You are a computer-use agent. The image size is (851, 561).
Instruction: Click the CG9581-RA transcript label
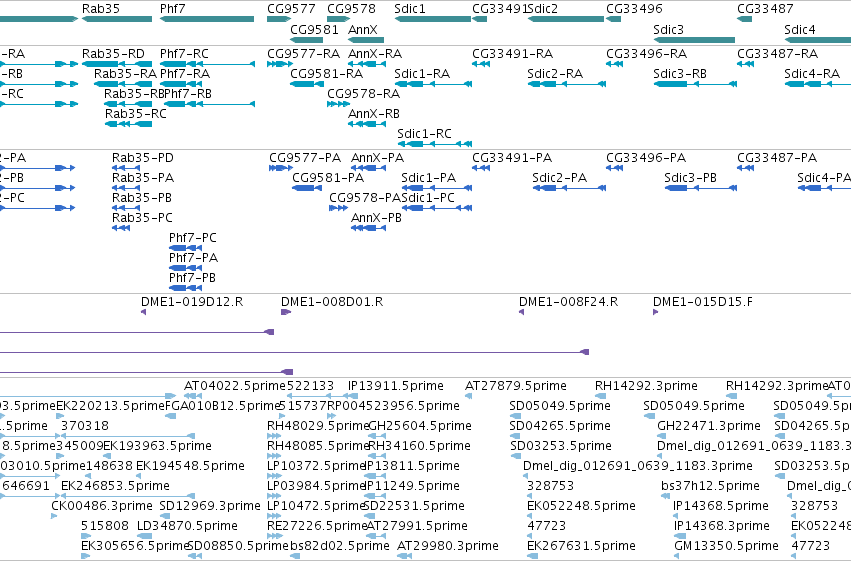click(327, 74)
